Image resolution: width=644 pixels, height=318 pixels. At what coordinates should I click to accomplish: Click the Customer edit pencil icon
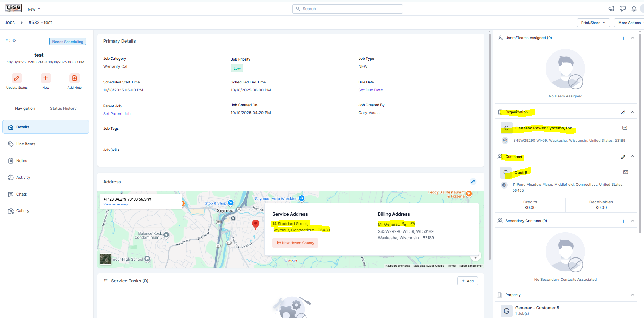[623, 157]
